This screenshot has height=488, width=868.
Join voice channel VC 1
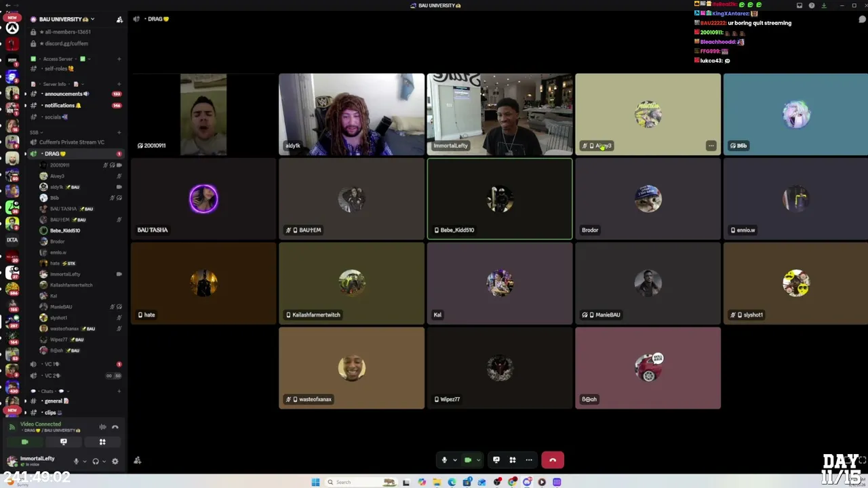pyautogui.click(x=75, y=365)
